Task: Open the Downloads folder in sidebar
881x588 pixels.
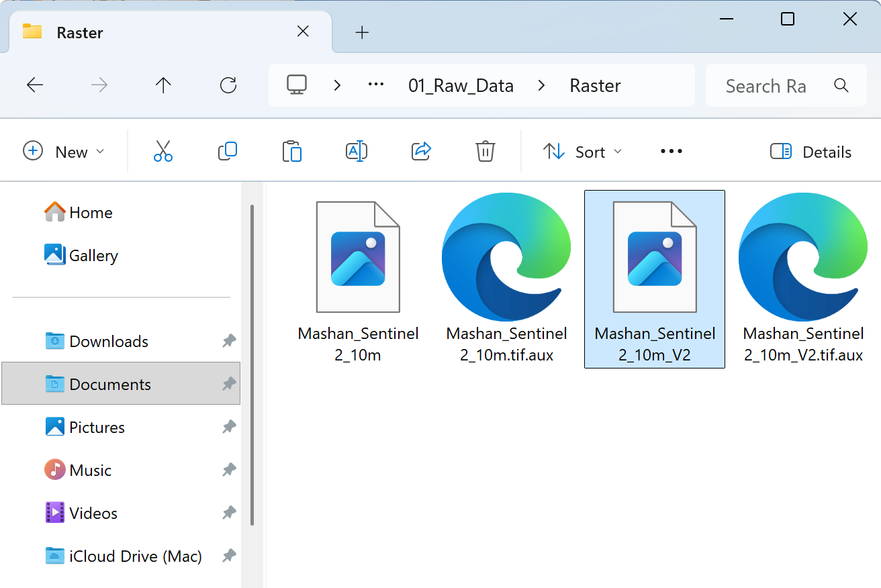Action: [121, 341]
